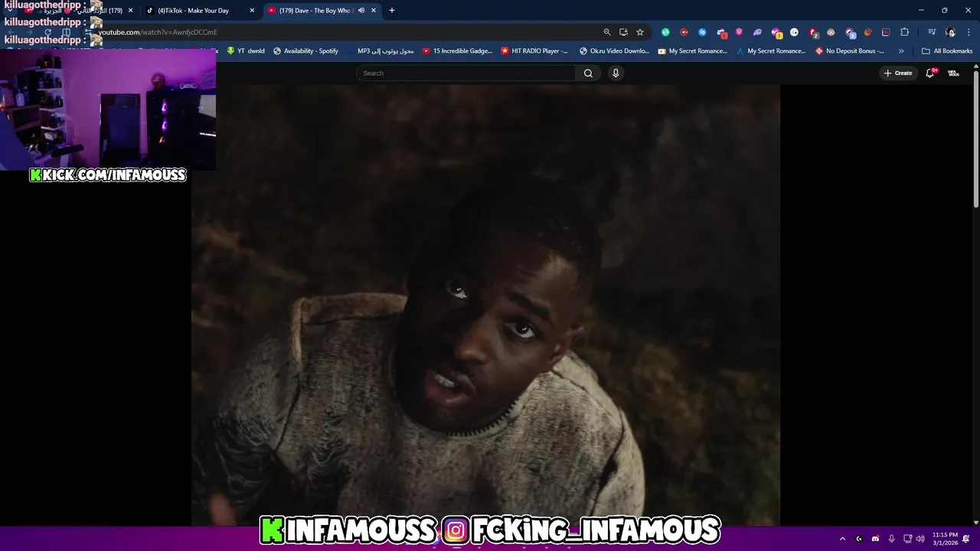Open the taskbar clock showing 11:15 PM
The image size is (980, 551).
tap(945, 539)
